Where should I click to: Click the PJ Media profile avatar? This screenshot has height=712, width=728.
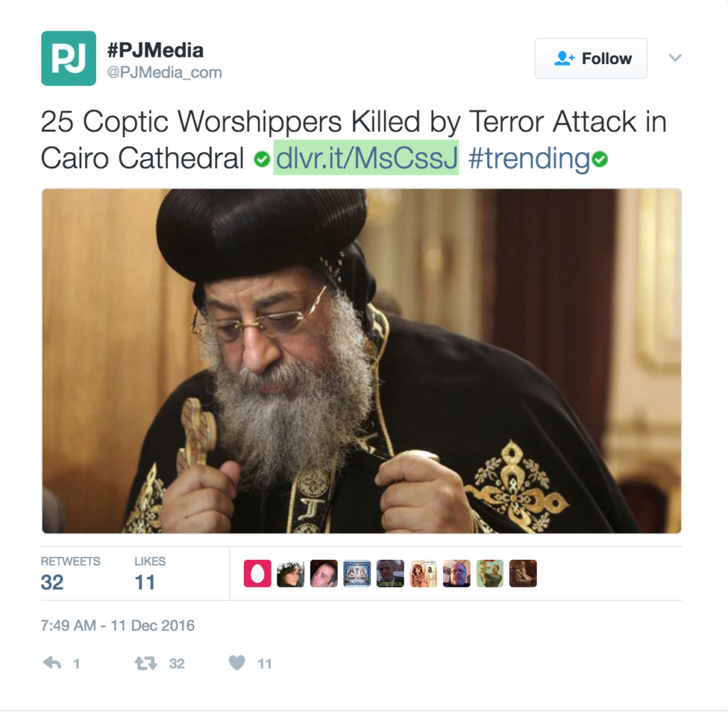click(x=68, y=58)
